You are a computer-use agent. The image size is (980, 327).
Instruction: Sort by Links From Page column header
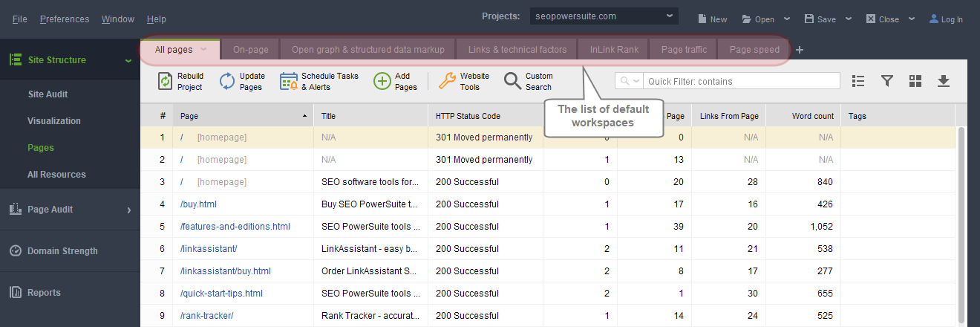728,116
